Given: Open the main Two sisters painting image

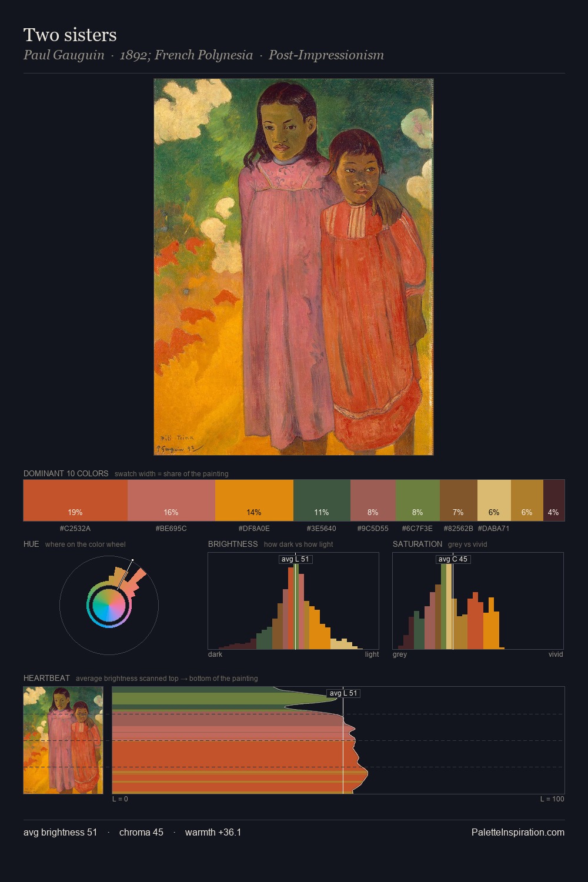Looking at the screenshot, I should [x=293, y=267].
